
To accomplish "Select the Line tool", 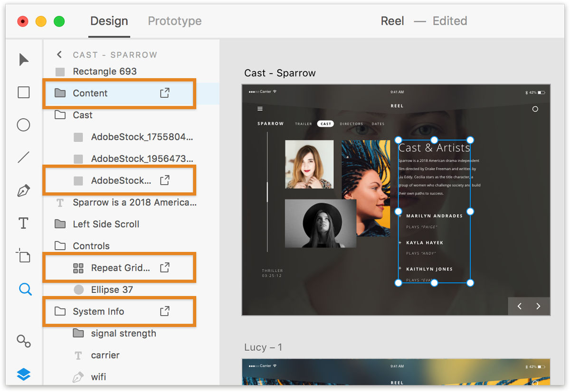I will pos(24,158).
